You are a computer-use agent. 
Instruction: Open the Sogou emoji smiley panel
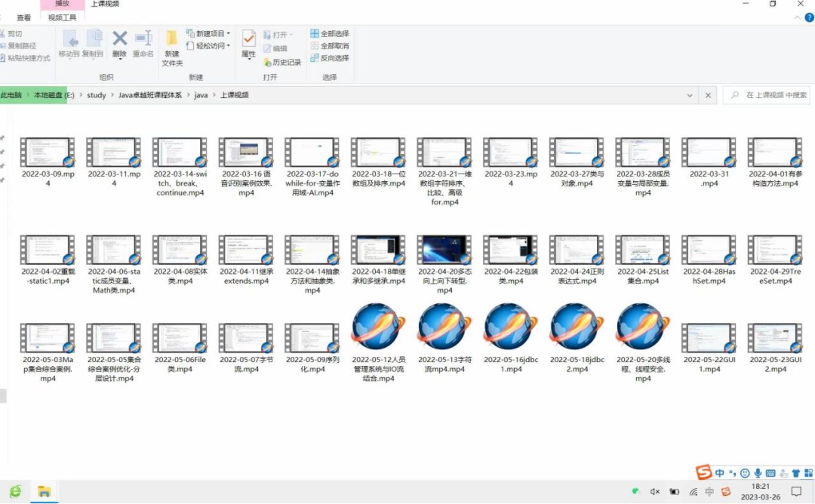(745, 473)
